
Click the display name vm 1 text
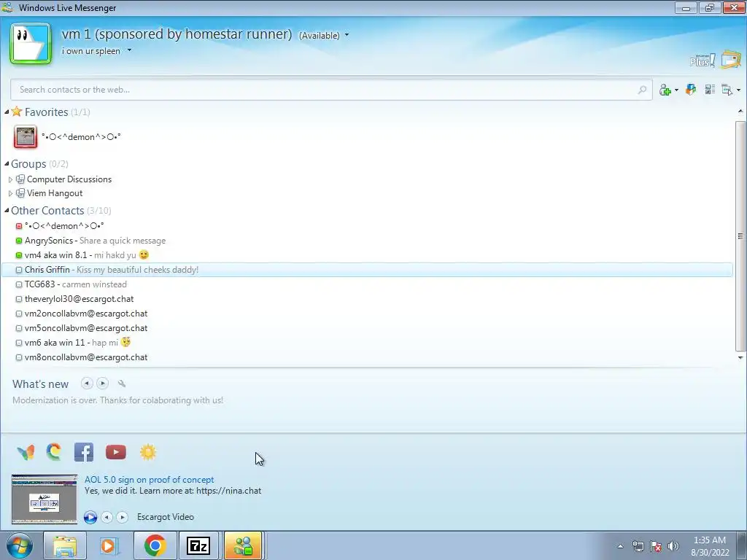click(x=177, y=34)
